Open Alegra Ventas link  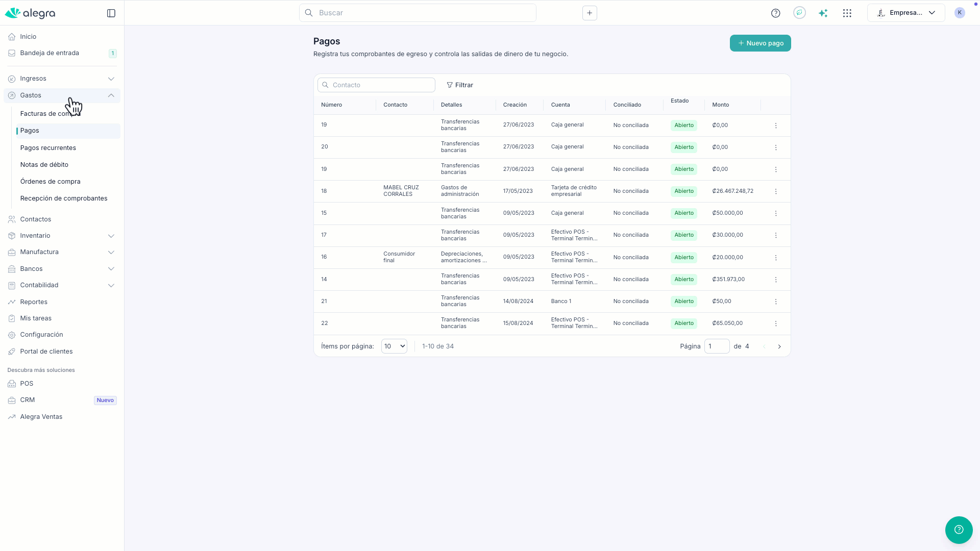[41, 417]
